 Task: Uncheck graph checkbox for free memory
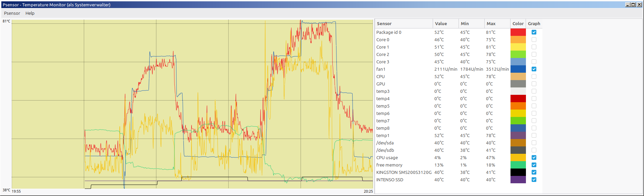point(534,165)
